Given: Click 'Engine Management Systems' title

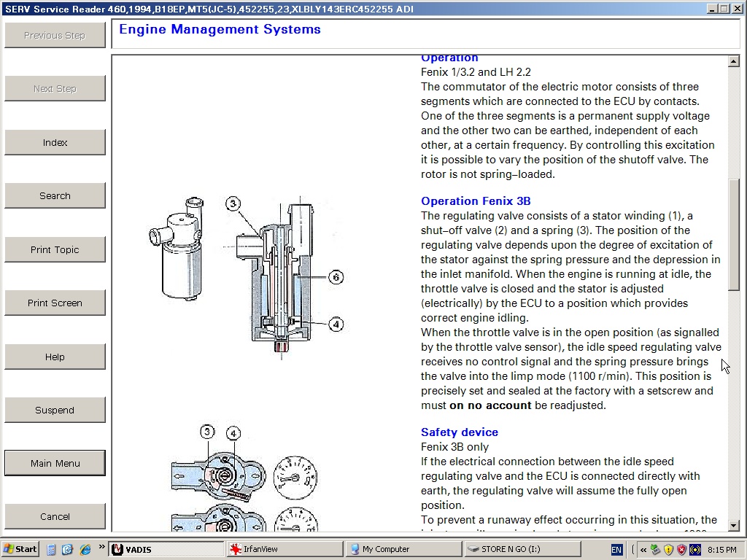Looking at the screenshot, I should (220, 29).
